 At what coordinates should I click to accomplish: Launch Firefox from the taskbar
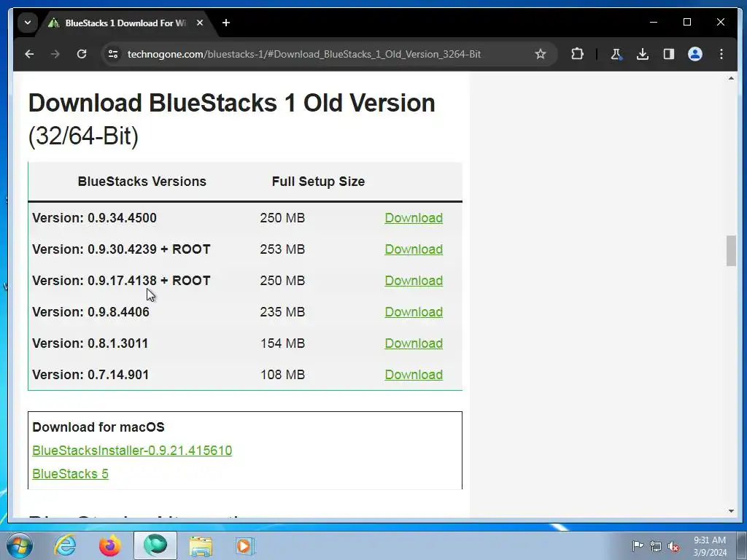(110, 545)
